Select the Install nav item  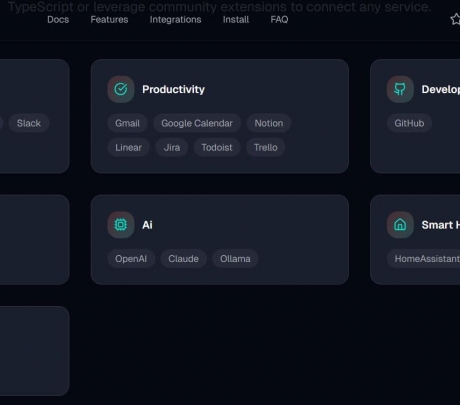click(x=236, y=20)
